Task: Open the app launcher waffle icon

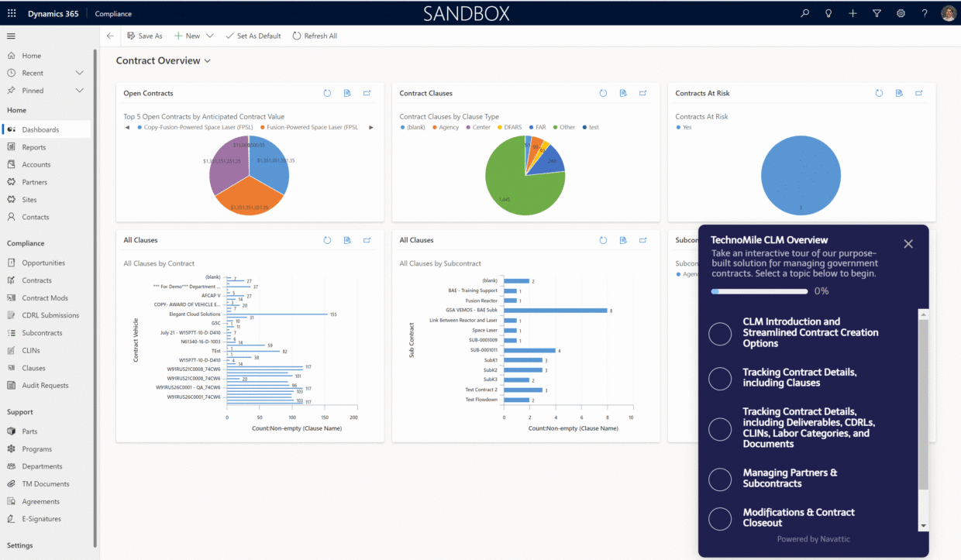Action: point(12,13)
